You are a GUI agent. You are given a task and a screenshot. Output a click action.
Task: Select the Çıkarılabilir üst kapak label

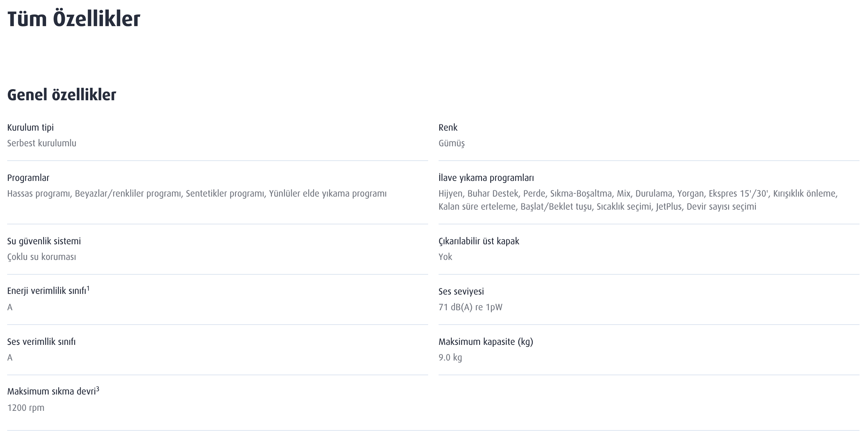click(478, 241)
